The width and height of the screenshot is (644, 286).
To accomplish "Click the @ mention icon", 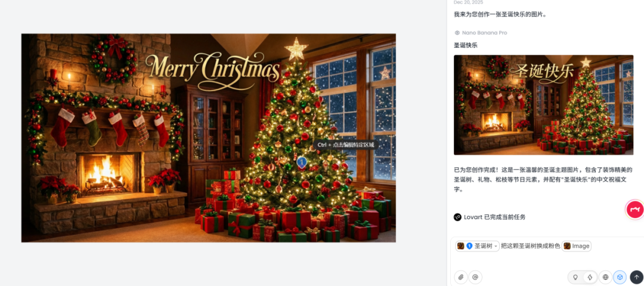I will [x=475, y=277].
